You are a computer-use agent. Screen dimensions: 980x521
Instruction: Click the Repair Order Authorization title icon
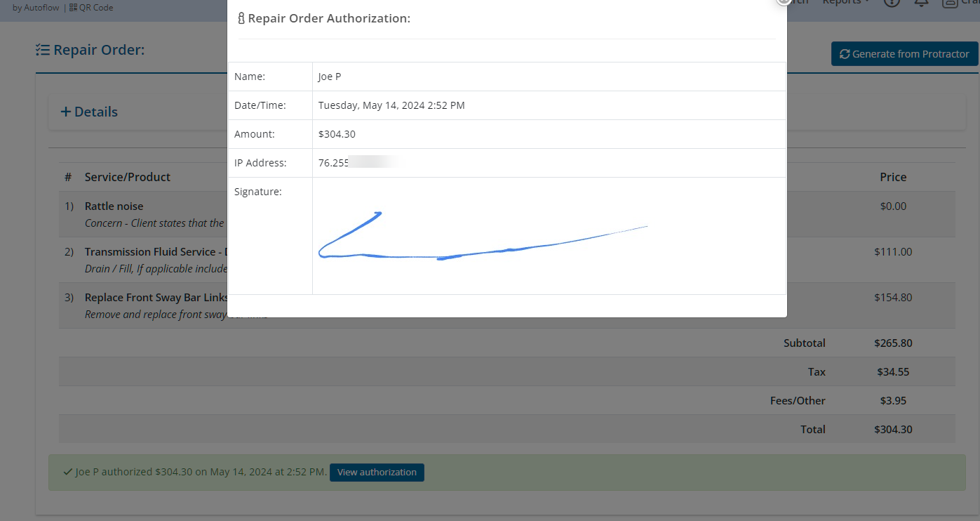click(x=241, y=19)
